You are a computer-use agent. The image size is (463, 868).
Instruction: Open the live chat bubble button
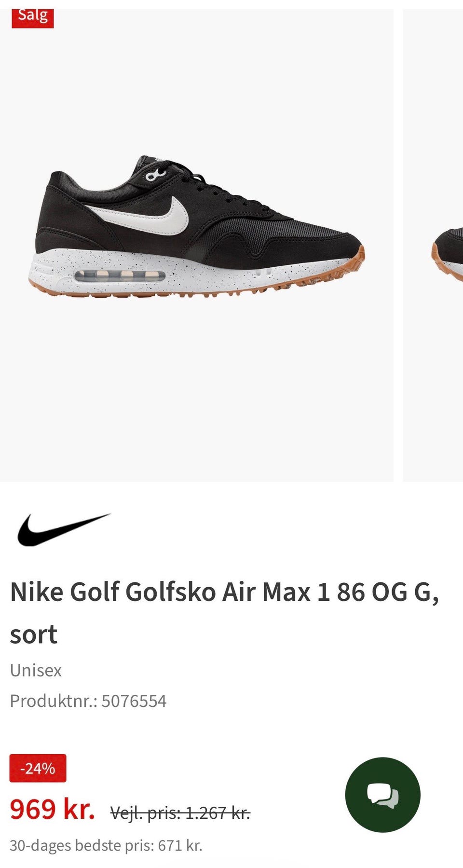point(382,795)
